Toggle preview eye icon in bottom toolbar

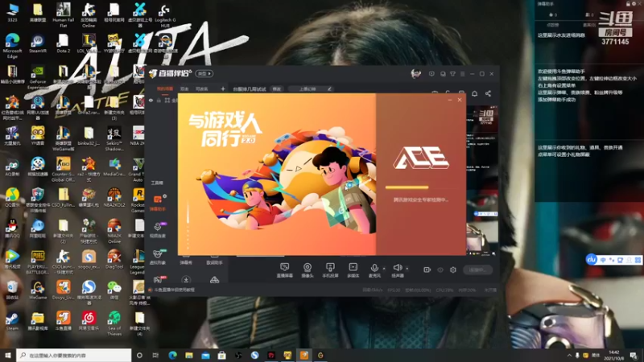coord(440,269)
